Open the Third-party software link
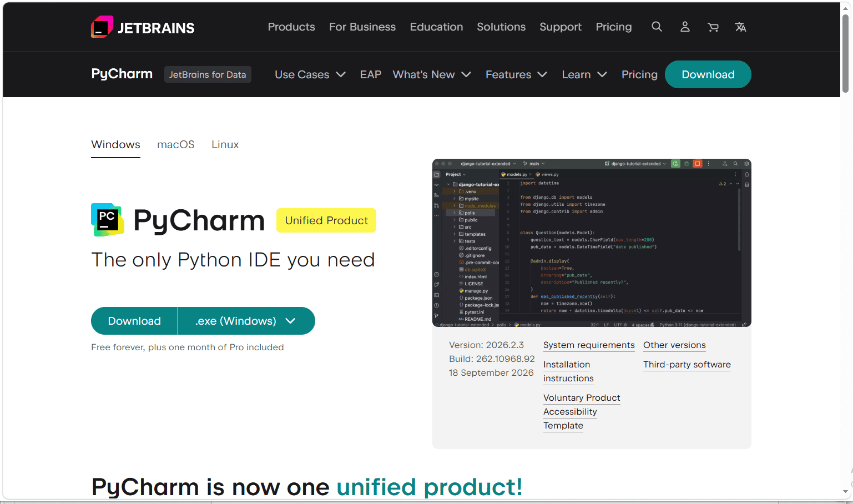Screen dimensions: 853x504 [687, 365]
